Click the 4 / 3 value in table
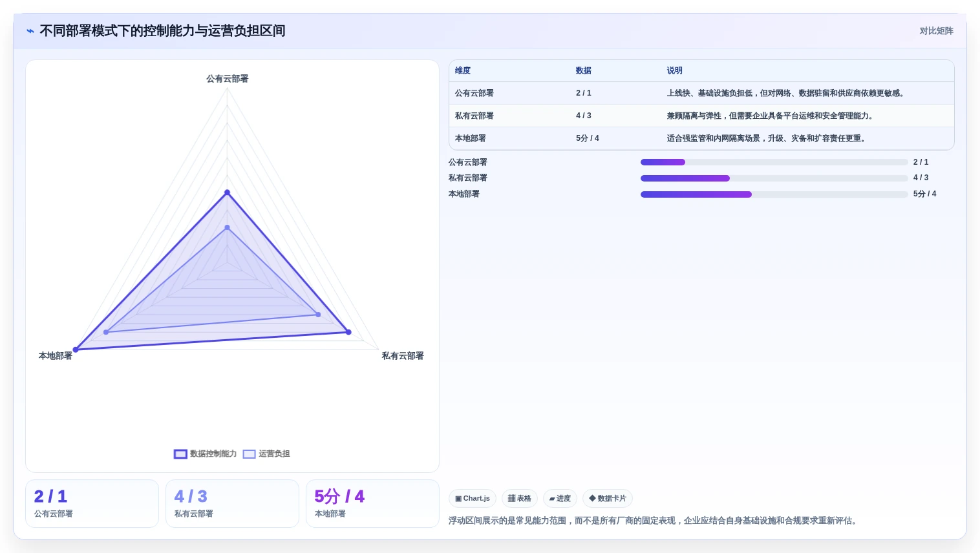Image resolution: width=980 pixels, height=553 pixels. click(584, 116)
